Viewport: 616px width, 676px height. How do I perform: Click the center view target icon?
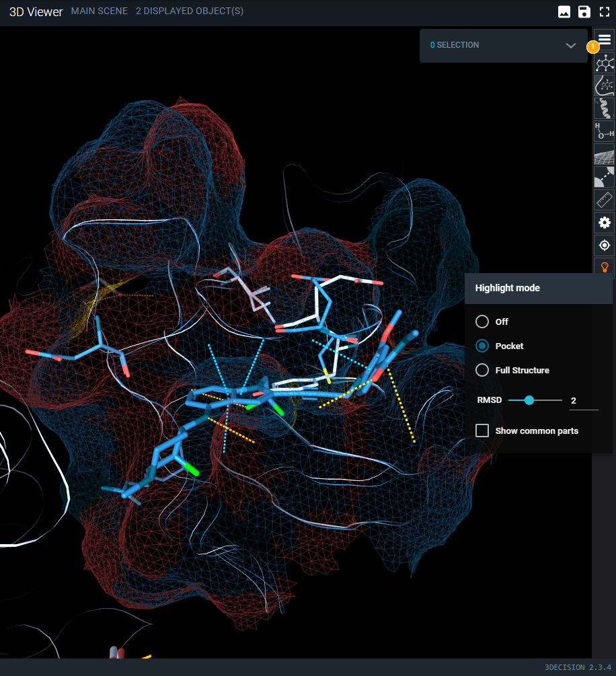605,246
